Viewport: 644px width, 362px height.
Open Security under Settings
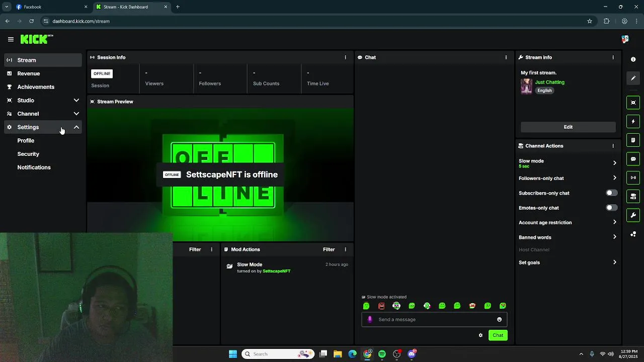(x=28, y=154)
